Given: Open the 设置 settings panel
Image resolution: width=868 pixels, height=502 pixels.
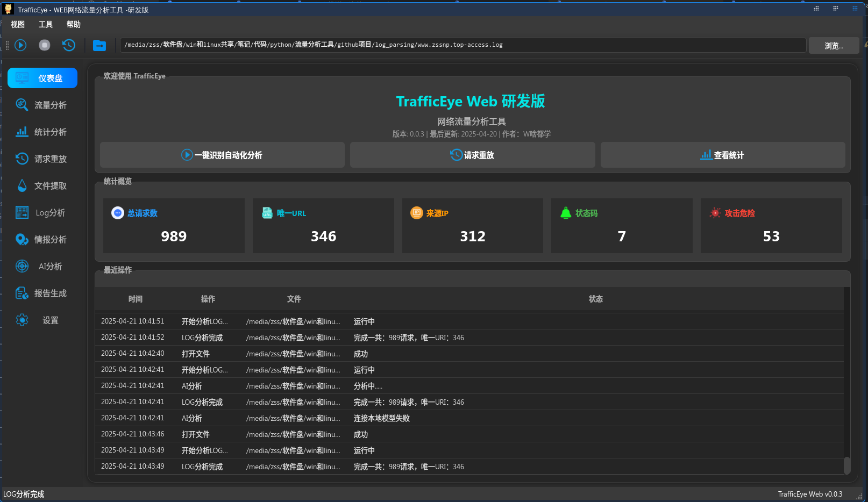Looking at the screenshot, I should [42, 320].
